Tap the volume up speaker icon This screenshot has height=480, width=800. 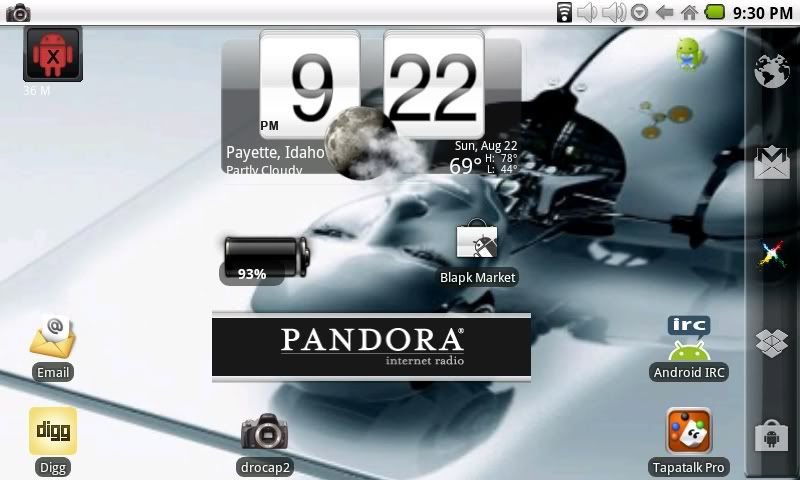point(614,12)
